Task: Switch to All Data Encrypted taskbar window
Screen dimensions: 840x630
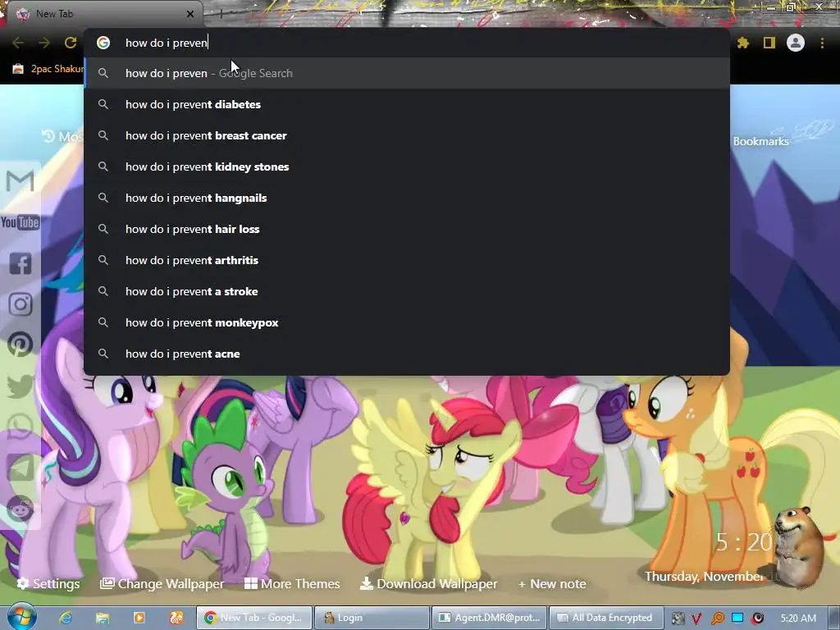Action: (x=606, y=618)
